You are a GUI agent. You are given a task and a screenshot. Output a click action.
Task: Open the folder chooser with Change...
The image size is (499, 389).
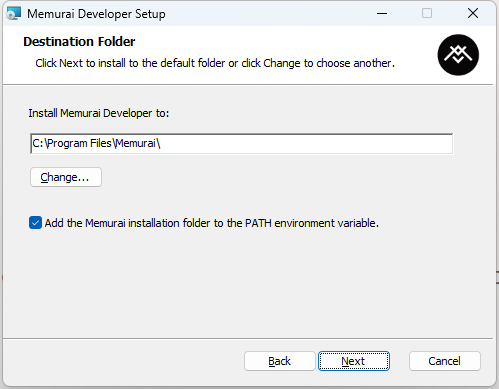point(66,177)
